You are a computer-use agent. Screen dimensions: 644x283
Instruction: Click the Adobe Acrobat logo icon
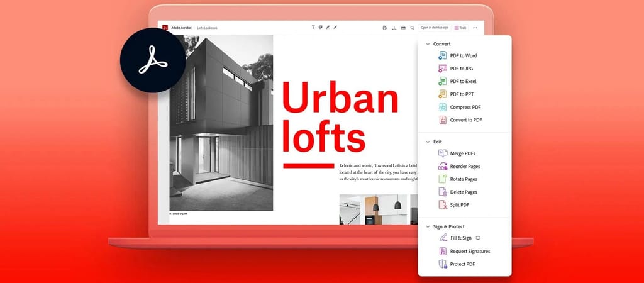point(165,28)
